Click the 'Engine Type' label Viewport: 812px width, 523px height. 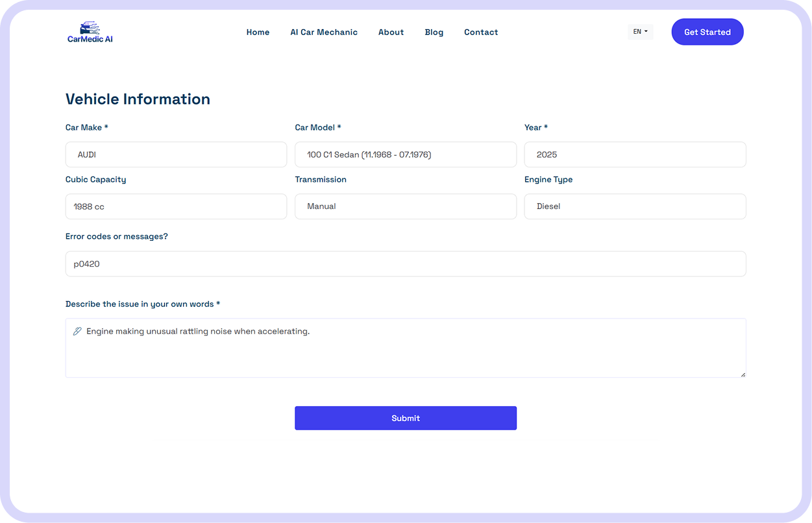(548, 180)
